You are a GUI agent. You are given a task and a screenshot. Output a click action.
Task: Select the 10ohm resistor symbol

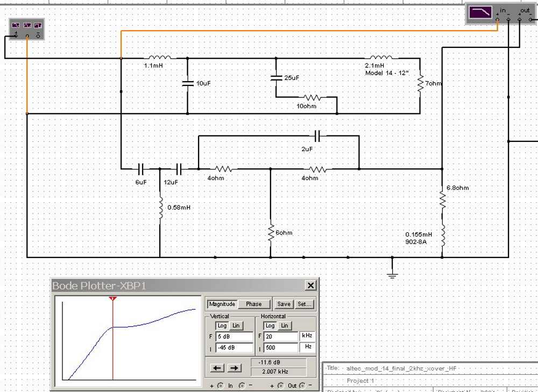tap(313, 97)
